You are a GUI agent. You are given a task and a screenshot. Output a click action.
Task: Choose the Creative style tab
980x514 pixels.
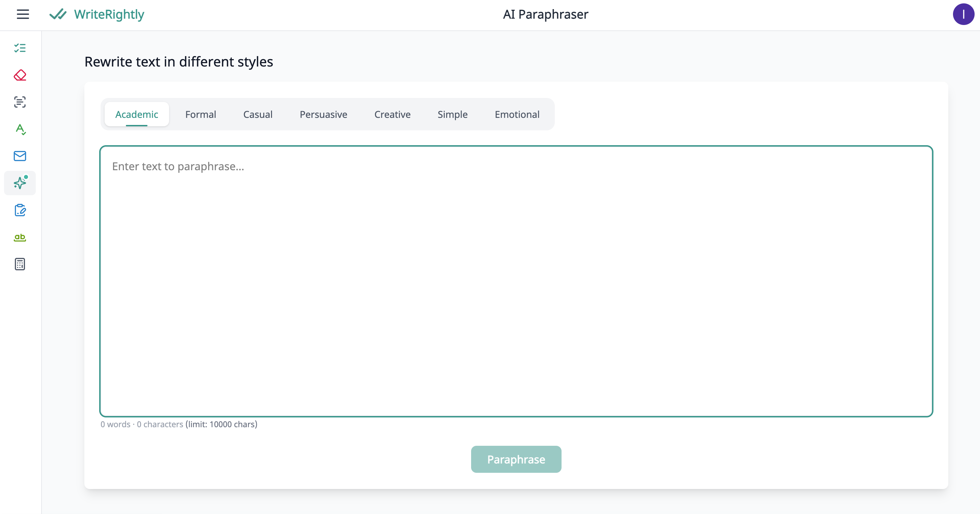tap(392, 114)
